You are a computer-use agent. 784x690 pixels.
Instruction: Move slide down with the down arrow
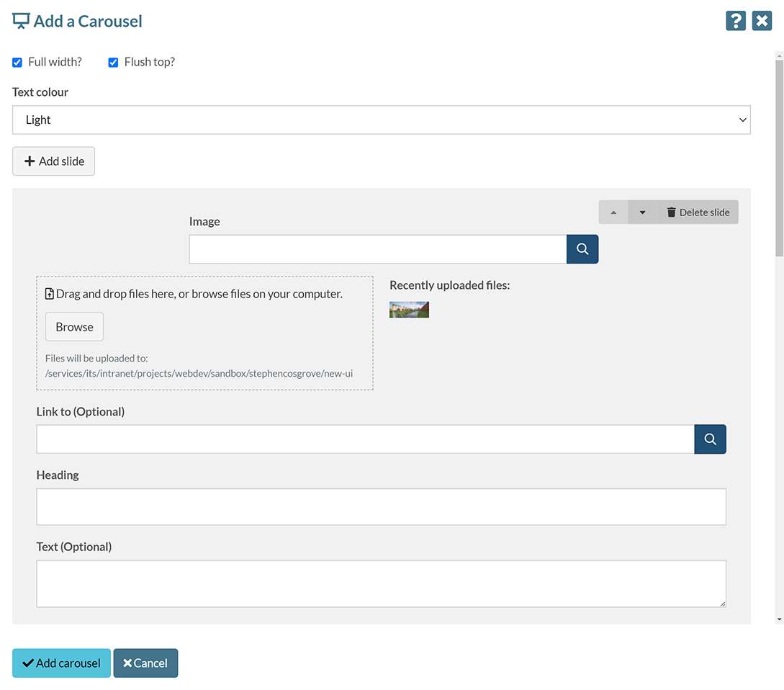(642, 212)
